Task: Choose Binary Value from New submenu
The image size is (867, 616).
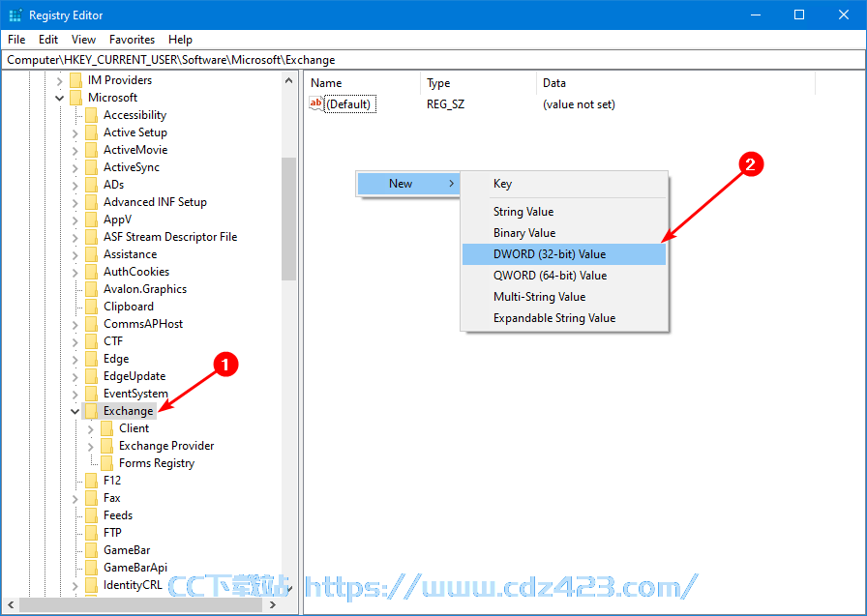Action: point(564,233)
